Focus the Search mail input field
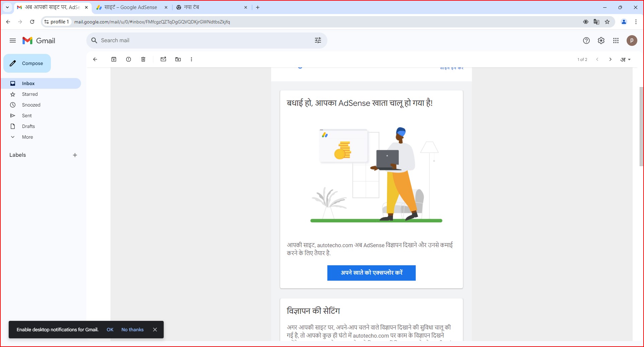Screen dimensions: 644x347 click(204, 40)
